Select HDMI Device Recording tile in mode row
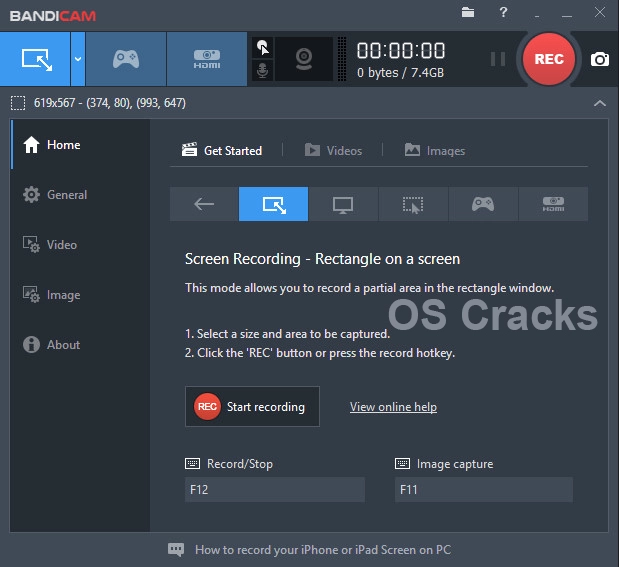 pyautogui.click(x=553, y=204)
